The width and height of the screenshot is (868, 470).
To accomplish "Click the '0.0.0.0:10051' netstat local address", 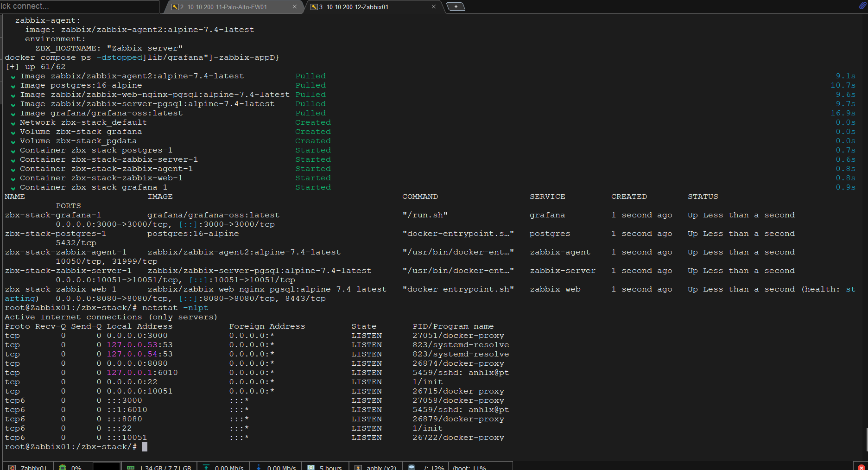I will pyautogui.click(x=139, y=391).
